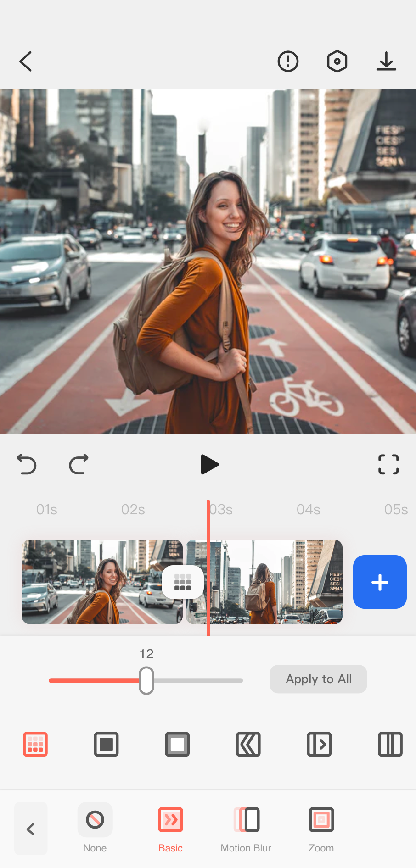Undo the last edit
This screenshot has height=868, width=416.
point(27,464)
